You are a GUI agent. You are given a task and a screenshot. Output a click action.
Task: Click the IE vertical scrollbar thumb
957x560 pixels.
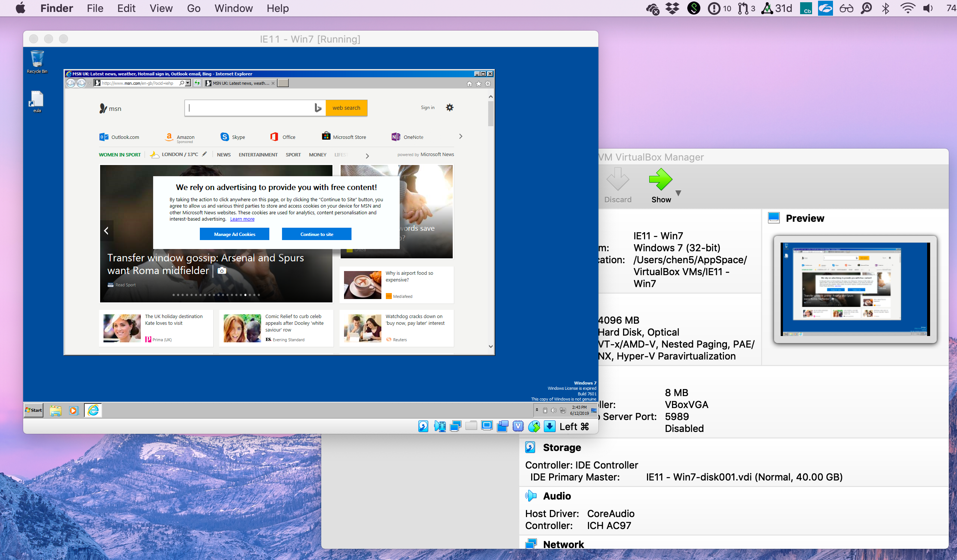click(x=491, y=114)
